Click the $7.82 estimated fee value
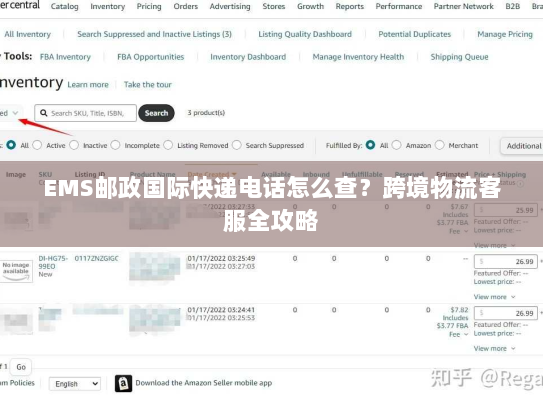This screenshot has width=543, height=408. click(459, 310)
